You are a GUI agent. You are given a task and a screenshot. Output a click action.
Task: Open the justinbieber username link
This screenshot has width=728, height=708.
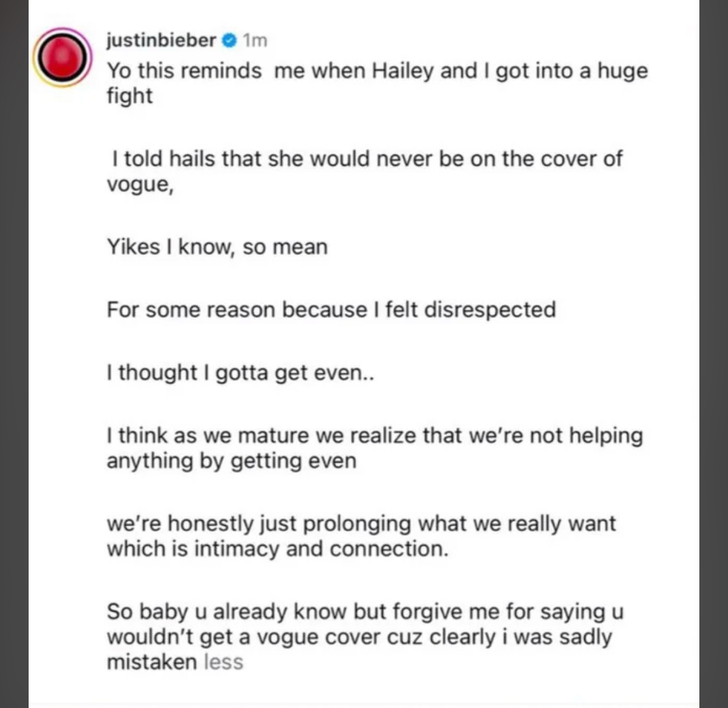[x=161, y=41]
